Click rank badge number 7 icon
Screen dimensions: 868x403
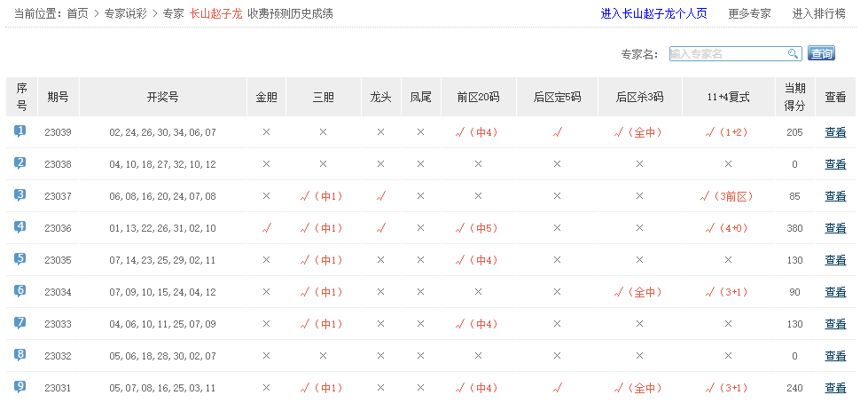[x=20, y=323]
